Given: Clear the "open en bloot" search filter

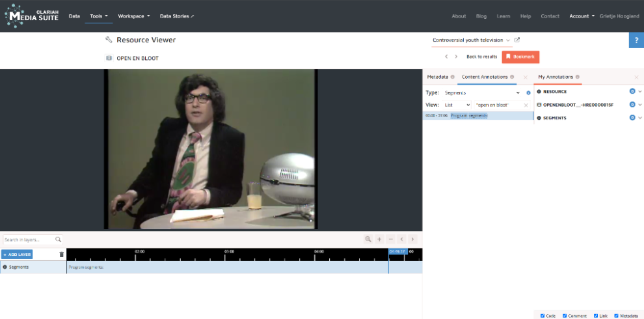Looking at the screenshot, I should point(526,105).
